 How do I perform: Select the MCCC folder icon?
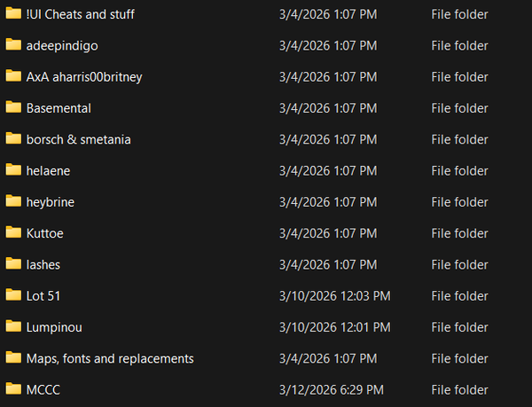point(12,388)
